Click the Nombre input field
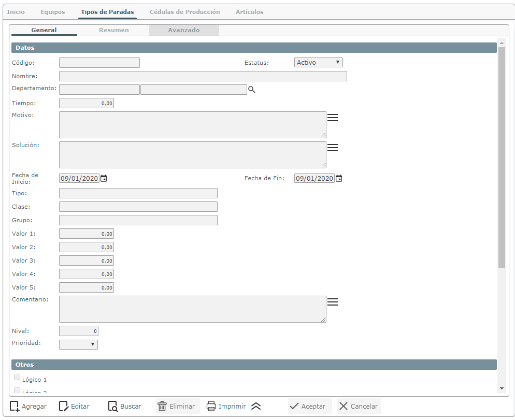Screen dimensions: 515x420 [x=203, y=76]
